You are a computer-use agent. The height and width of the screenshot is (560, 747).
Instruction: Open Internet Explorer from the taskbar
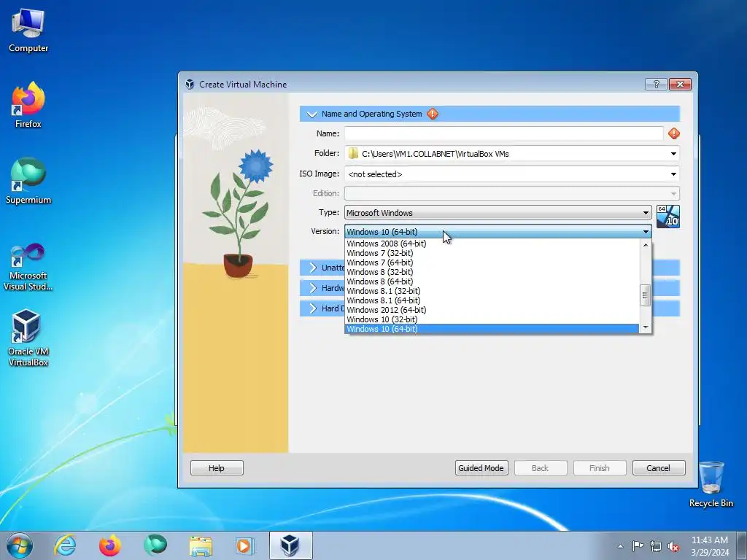pos(65,545)
